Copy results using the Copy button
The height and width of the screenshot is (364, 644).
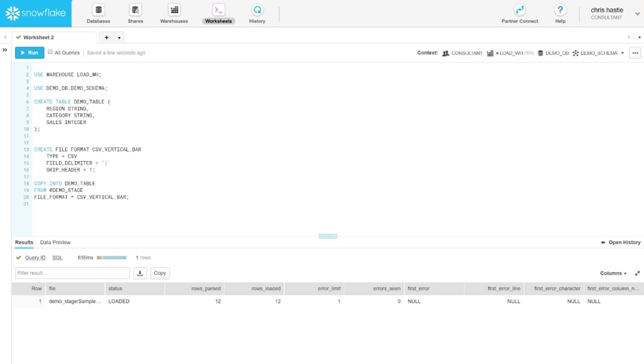click(160, 273)
